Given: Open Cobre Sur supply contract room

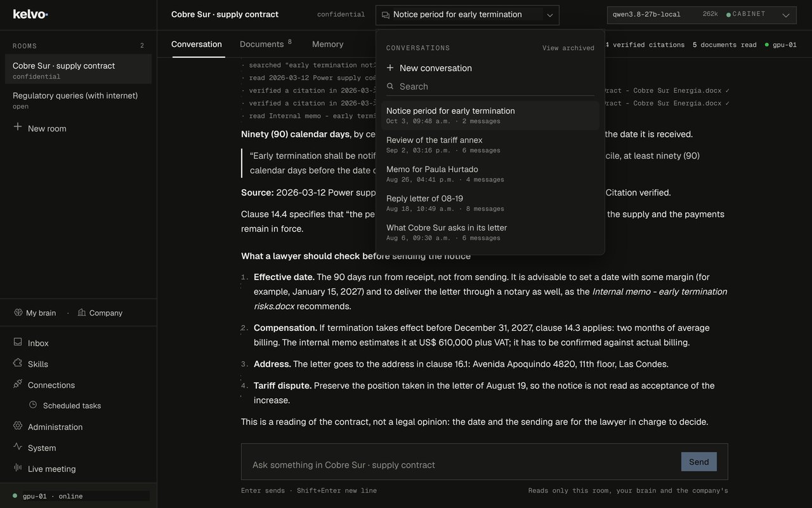Looking at the screenshot, I should 78,69.
